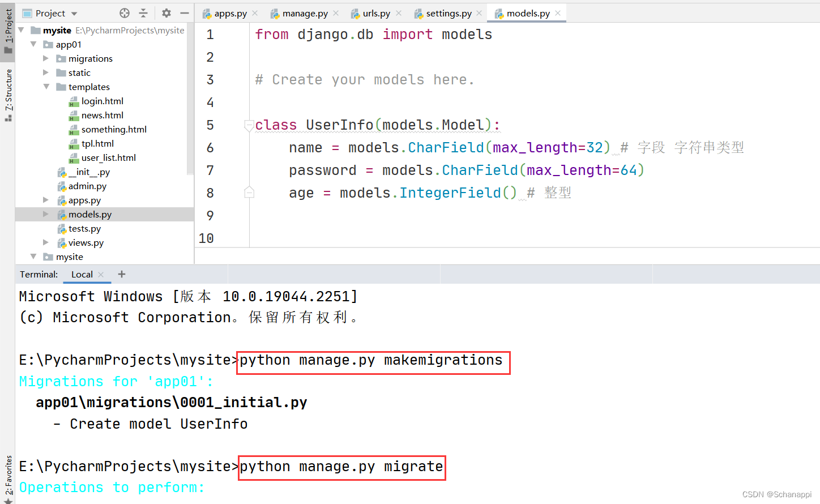This screenshot has width=820, height=504.
Task: Open tpl.html in the project tree
Action: tap(97, 143)
